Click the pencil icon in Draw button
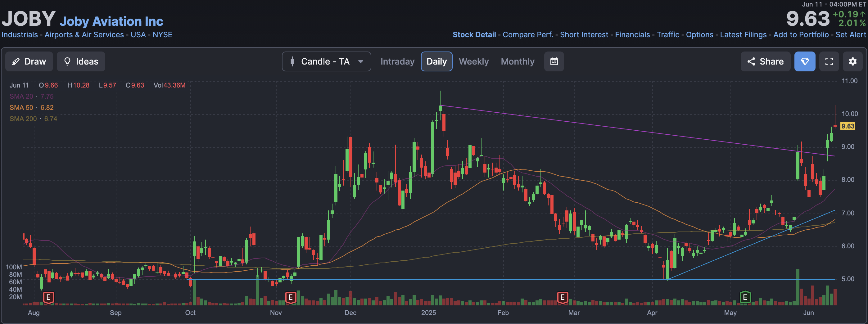The width and height of the screenshot is (868, 324). [x=16, y=62]
